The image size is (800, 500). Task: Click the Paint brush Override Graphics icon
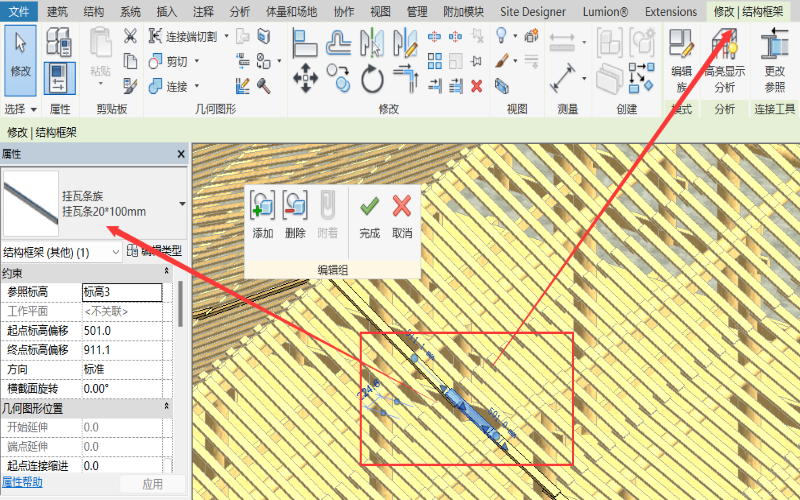pos(502,61)
